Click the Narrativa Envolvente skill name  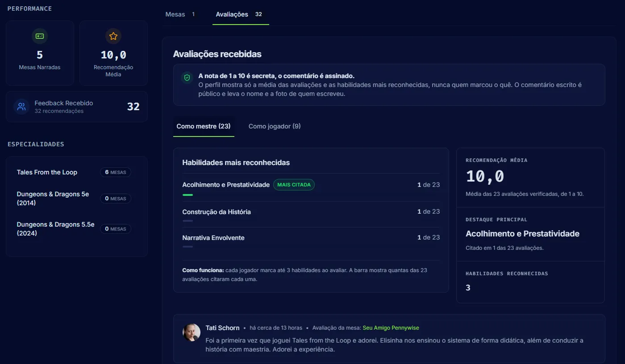coord(213,238)
